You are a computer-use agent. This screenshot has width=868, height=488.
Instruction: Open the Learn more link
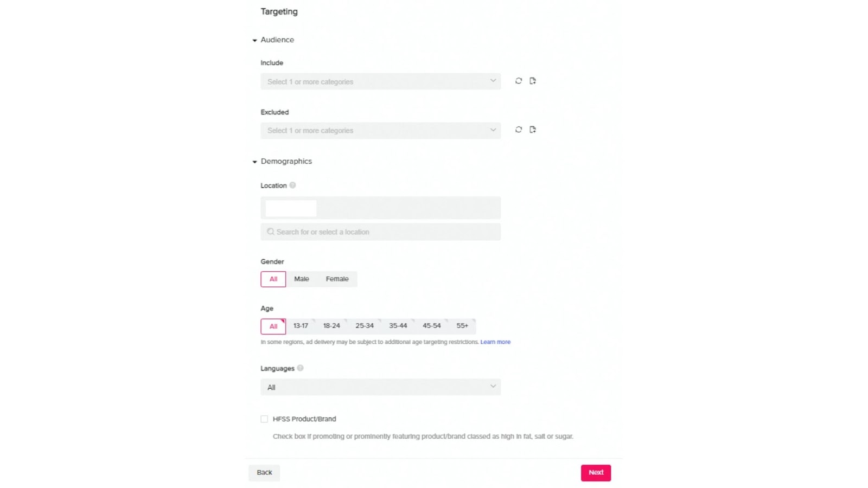click(495, 342)
